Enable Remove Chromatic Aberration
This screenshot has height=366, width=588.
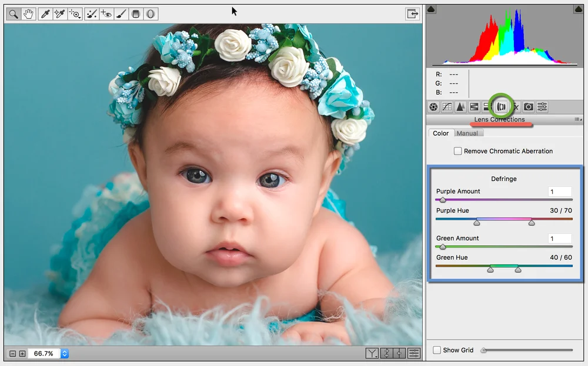458,151
